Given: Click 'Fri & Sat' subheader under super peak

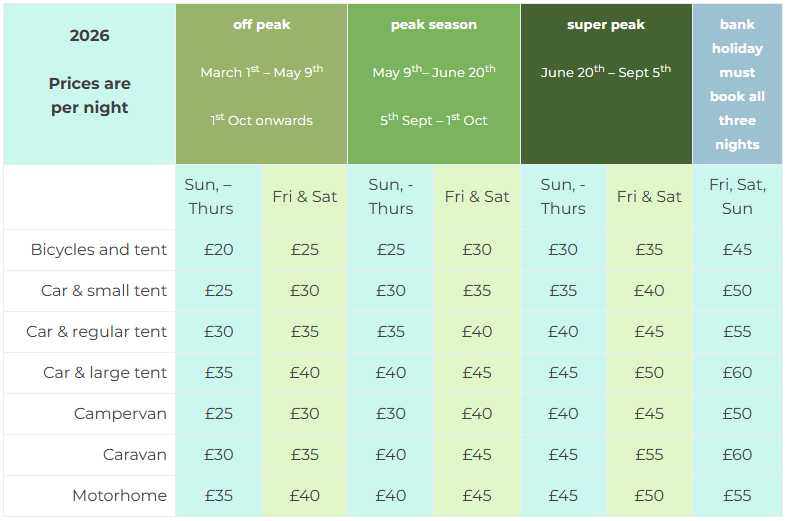Looking at the screenshot, I should point(649,197).
